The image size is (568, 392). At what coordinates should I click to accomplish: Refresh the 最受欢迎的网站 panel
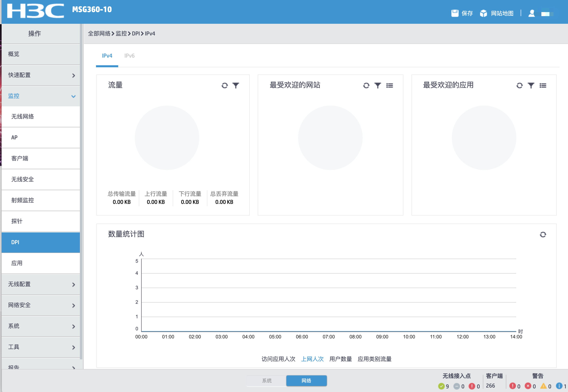366,85
